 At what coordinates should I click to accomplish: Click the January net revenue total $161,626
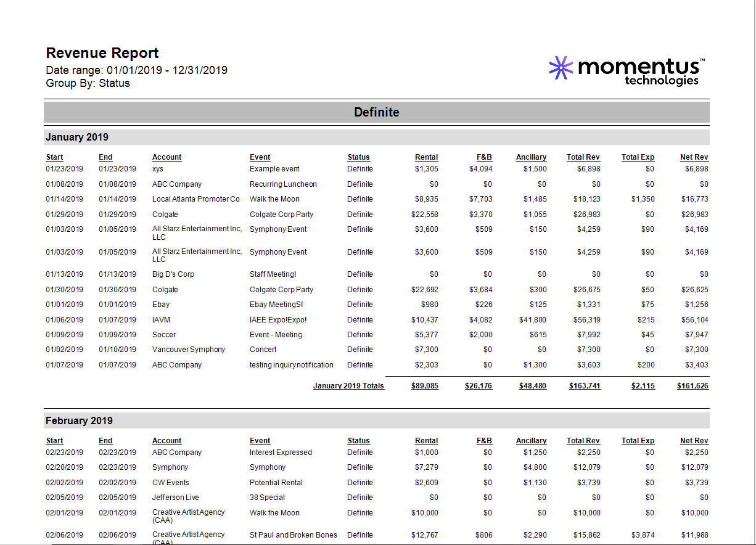[692, 386]
